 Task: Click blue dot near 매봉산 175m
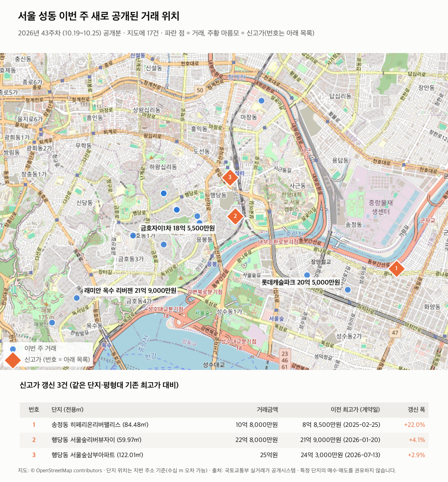pos(52,322)
